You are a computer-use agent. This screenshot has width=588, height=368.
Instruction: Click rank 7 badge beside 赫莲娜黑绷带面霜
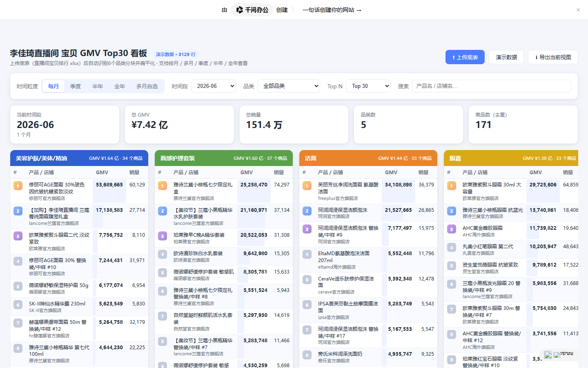point(18,323)
